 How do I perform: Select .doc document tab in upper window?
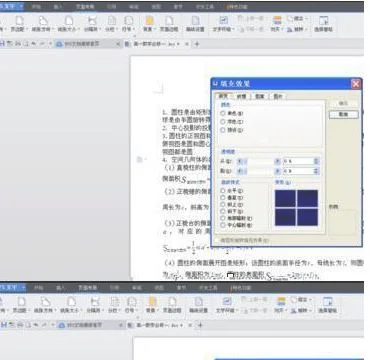pyautogui.click(x=158, y=44)
